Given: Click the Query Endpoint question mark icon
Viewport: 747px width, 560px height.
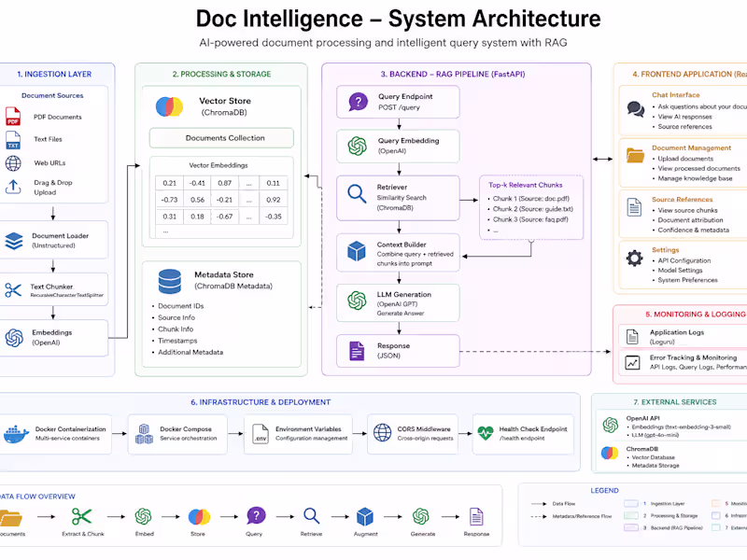Looking at the screenshot, I should click(x=358, y=102).
